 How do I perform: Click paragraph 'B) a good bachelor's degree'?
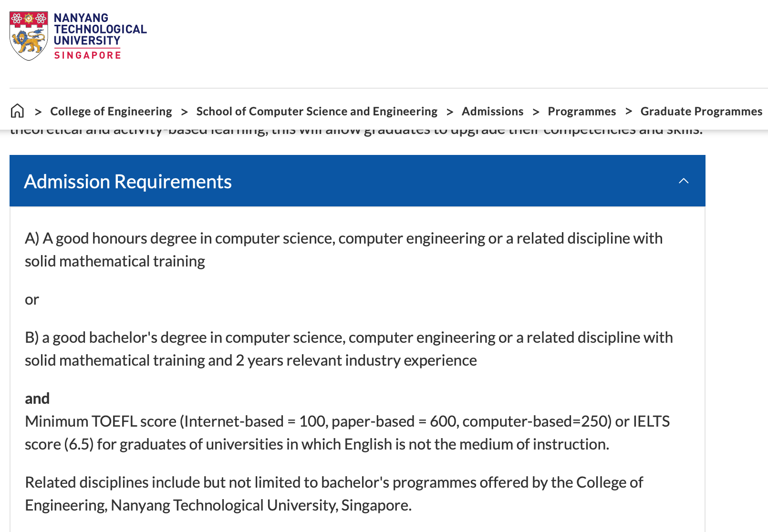pyautogui.click(x=349, y=349)
